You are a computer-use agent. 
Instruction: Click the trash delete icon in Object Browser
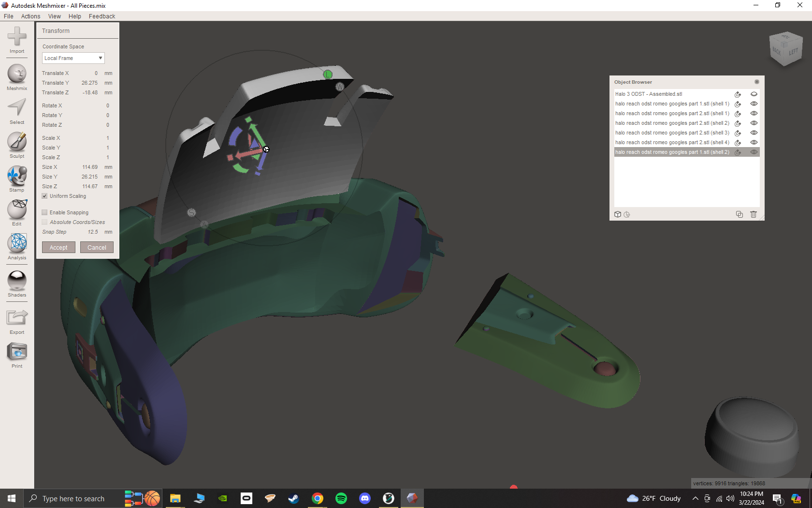pyautogui.click(x=753, y=214)
